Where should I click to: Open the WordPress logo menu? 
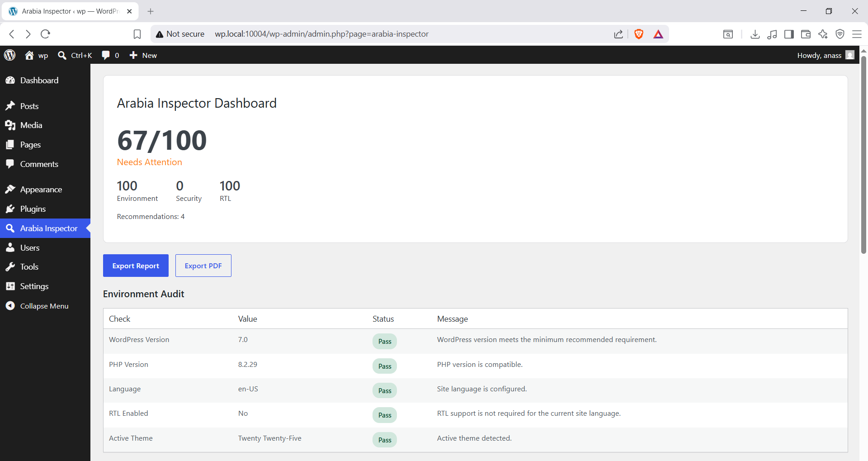[9, 55]
